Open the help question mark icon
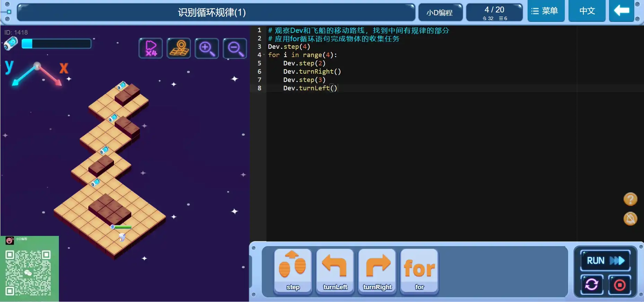The height and width of the screenshot is (302, 644). [x=630, y=199]
